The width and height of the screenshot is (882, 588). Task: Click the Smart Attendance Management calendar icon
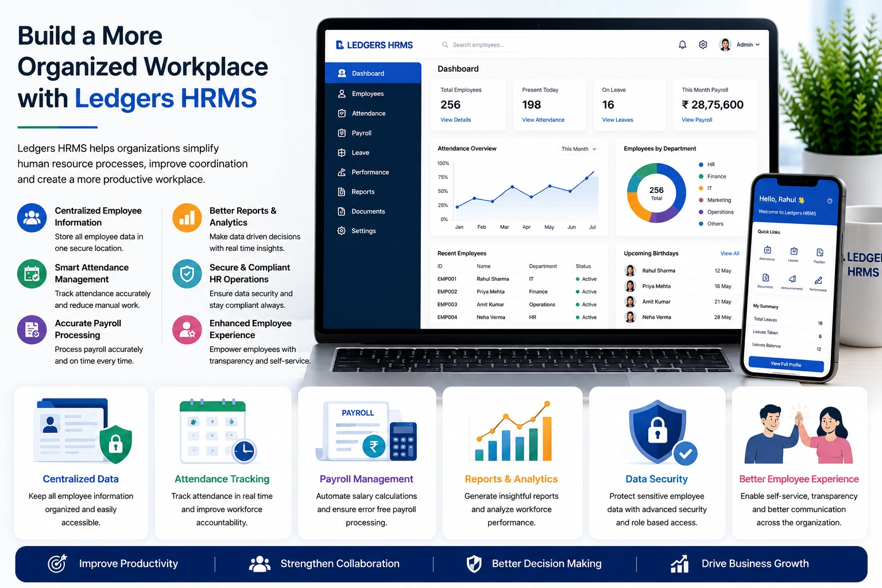(x=32, y=274)
